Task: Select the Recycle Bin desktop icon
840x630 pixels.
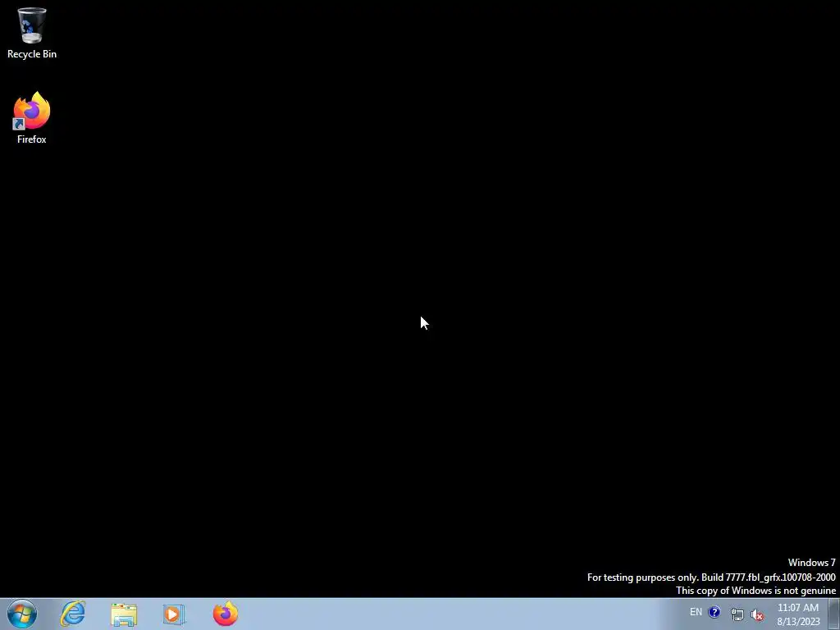Action: click(32, 32)
